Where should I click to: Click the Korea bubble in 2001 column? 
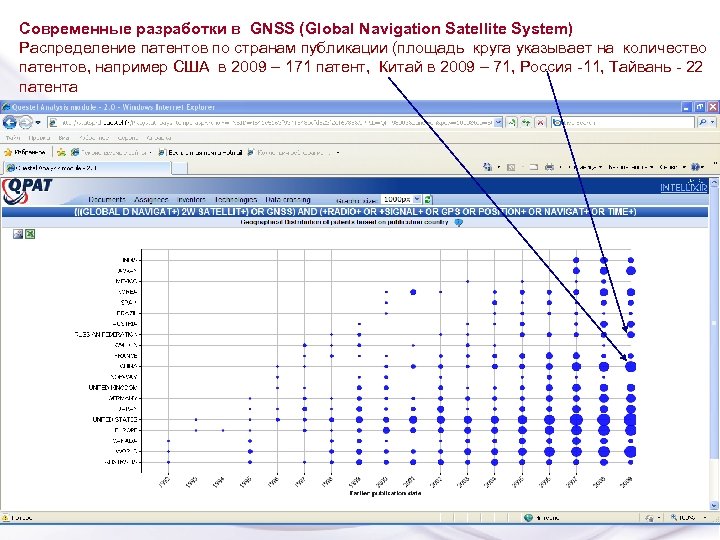[x=413, y=292]
